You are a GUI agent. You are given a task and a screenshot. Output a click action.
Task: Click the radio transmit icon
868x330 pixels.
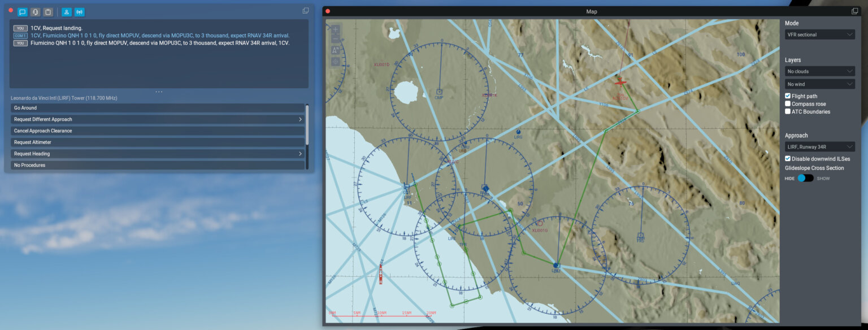point(79,11)
